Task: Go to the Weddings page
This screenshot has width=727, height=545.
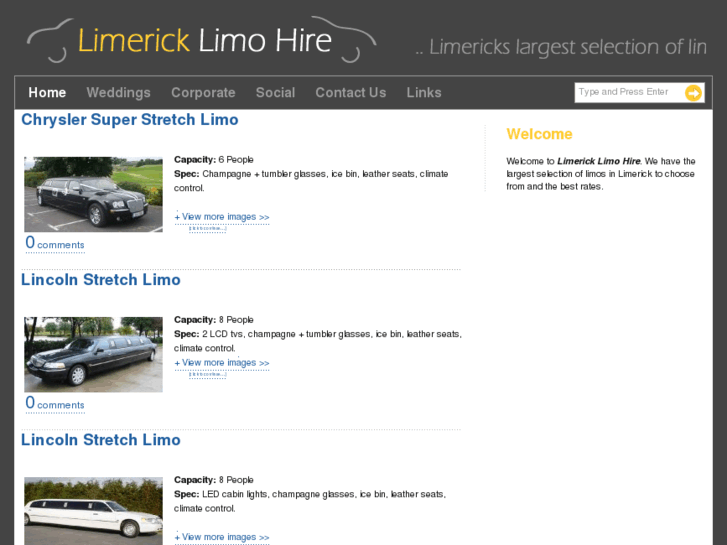Action: (x=118, y=92)
